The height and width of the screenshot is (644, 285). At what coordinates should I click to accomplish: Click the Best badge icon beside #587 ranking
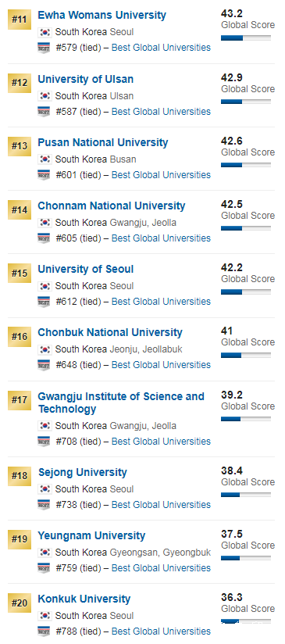coord(44,111)
